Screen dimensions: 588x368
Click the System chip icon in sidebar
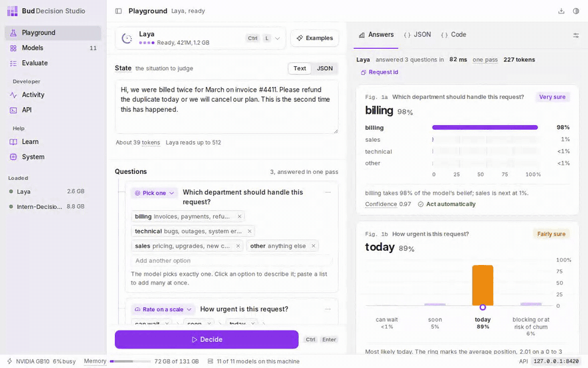13,157
